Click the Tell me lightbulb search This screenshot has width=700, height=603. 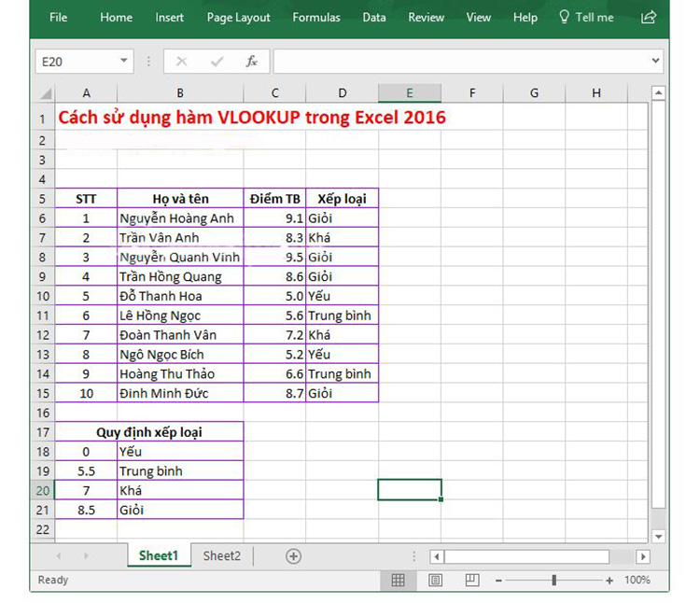(x=586, y=18)
